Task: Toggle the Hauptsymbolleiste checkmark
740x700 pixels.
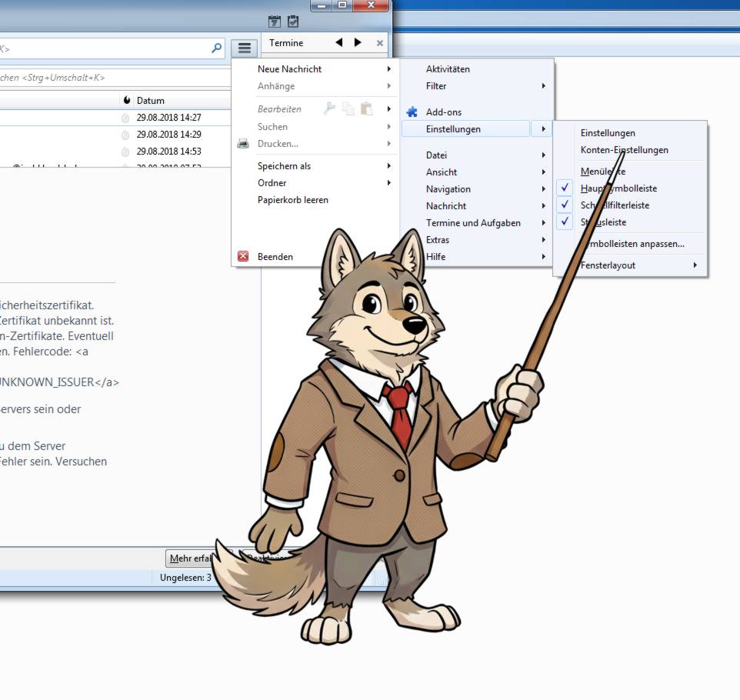Action: [565, 188]
